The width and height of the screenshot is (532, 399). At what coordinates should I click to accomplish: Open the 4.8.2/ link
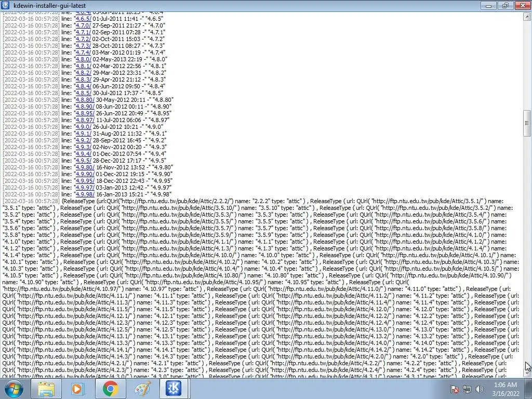coord(83,73)
